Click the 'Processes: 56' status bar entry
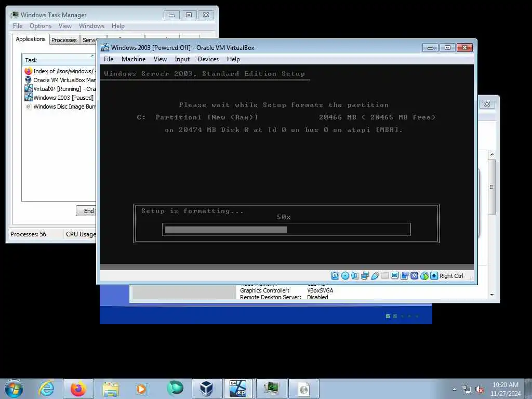The height and width of the screenshot is (399, 532). coord(28,234)
